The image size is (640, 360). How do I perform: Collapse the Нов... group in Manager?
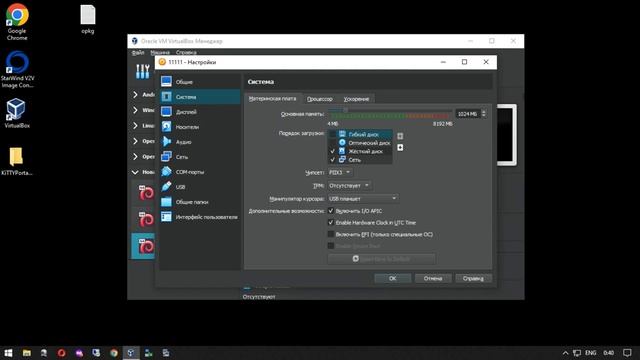point(136,172)
